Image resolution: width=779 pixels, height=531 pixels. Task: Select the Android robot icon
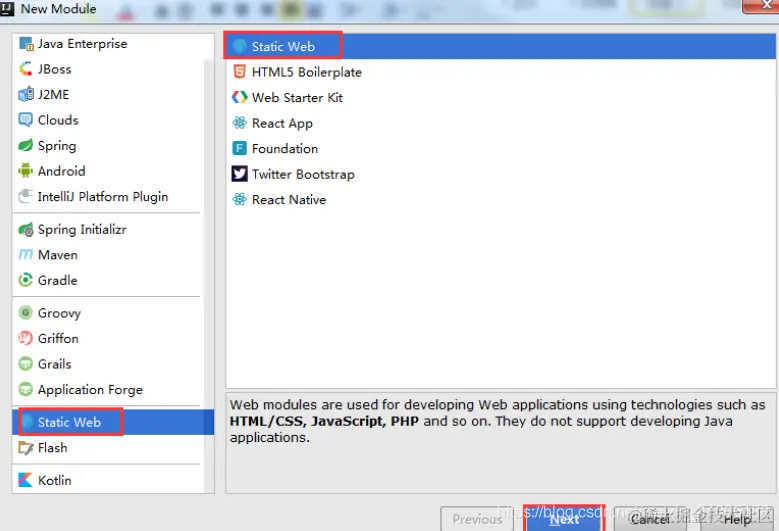pos(26,171)
